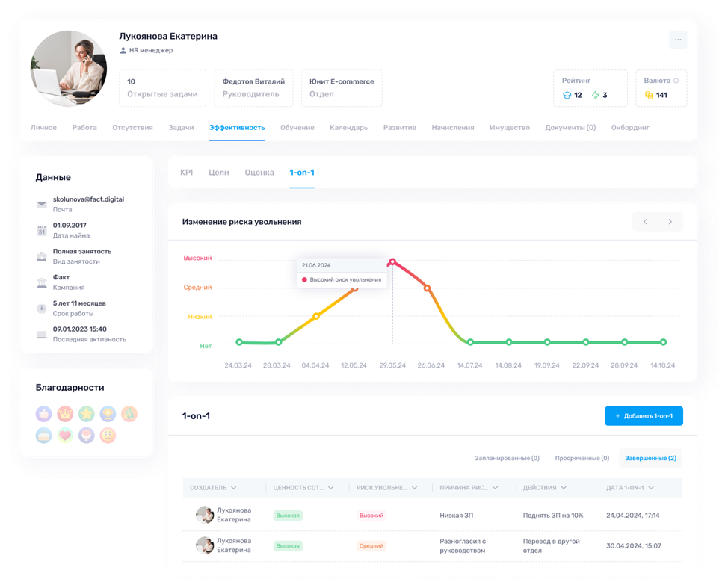728x585 pixels.
Task: Click the Добавить 1-on-1 button
Action: 644,416
